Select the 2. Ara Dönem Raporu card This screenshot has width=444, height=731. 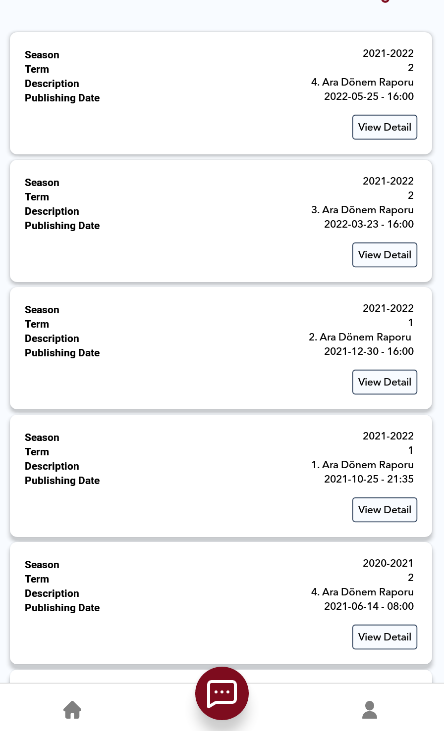pos(221,348)
